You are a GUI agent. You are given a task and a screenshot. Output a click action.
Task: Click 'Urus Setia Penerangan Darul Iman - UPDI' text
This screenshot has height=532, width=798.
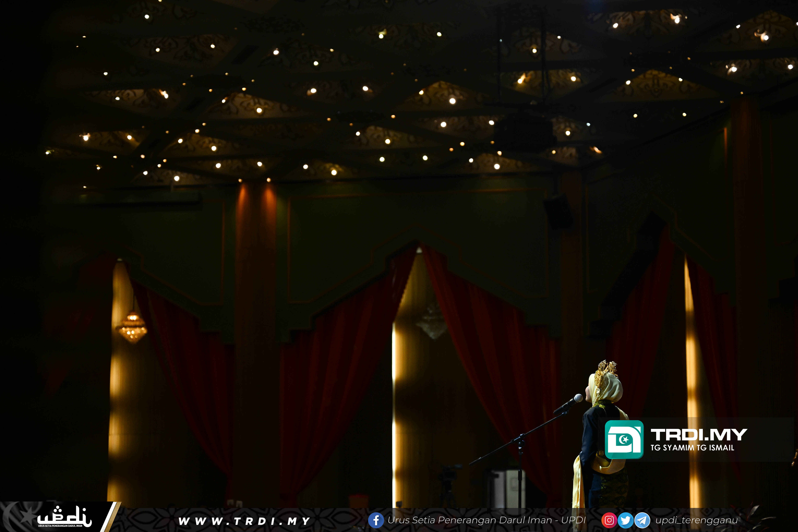[487, 520]
